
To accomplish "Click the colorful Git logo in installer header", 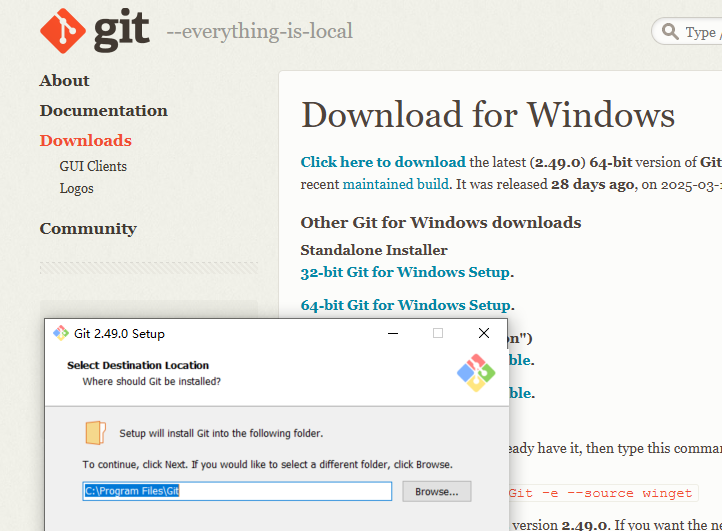I will tap(476, 373).
